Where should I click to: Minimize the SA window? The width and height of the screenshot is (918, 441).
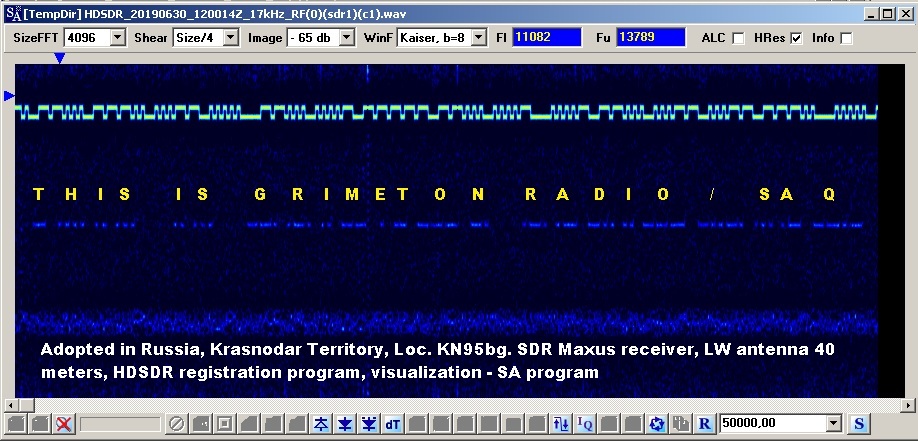click(x=873, y=14)
